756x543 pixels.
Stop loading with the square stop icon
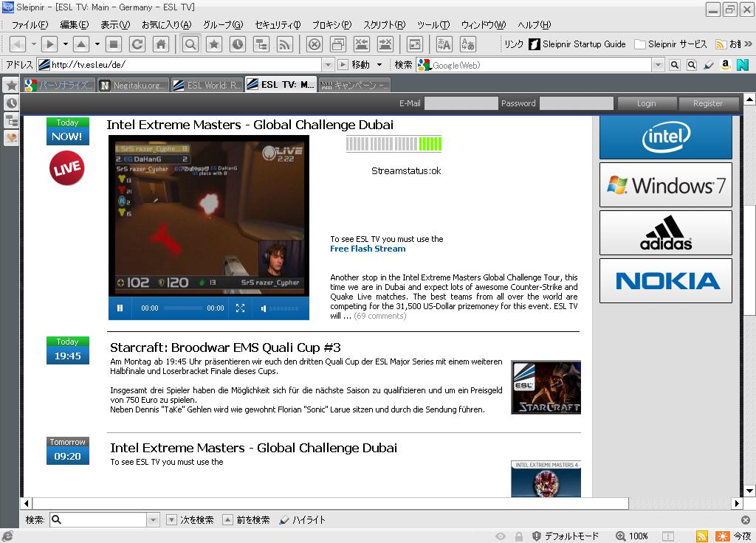114,44
